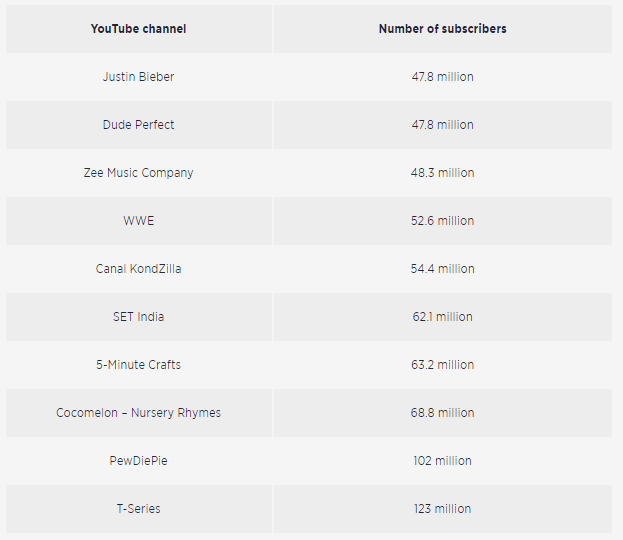Image resolution: width=623 pixels, height=540 pixels.
Task: Click the 5-Minute Crafts channel name
Action: coord(138,365)
